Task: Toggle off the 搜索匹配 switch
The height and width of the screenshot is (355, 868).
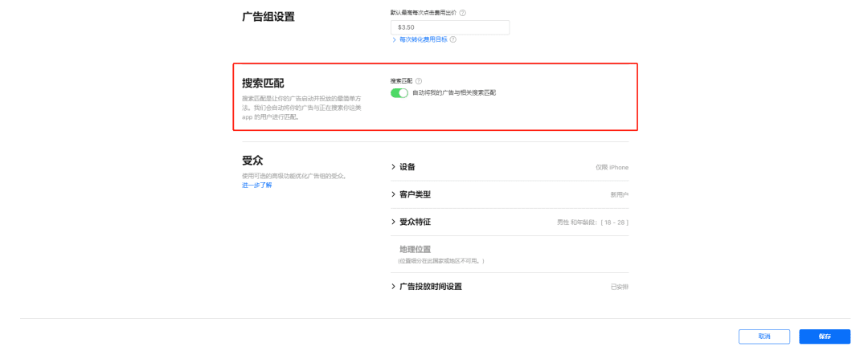Action: click(x=399, y=93)
